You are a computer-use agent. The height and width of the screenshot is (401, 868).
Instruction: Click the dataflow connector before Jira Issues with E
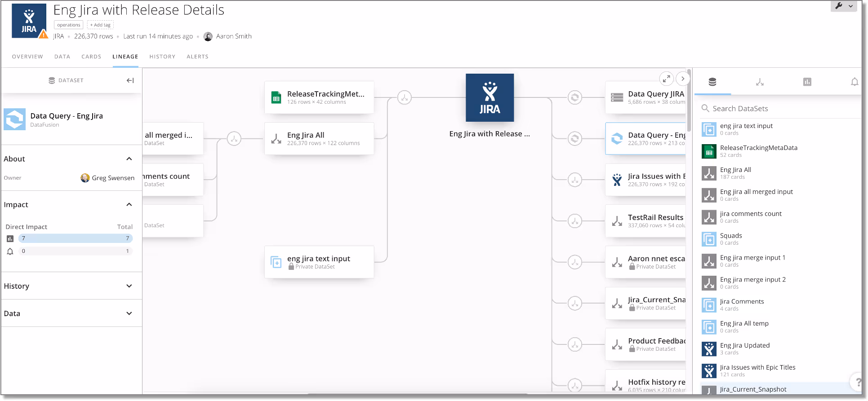[x=575, y=180]
